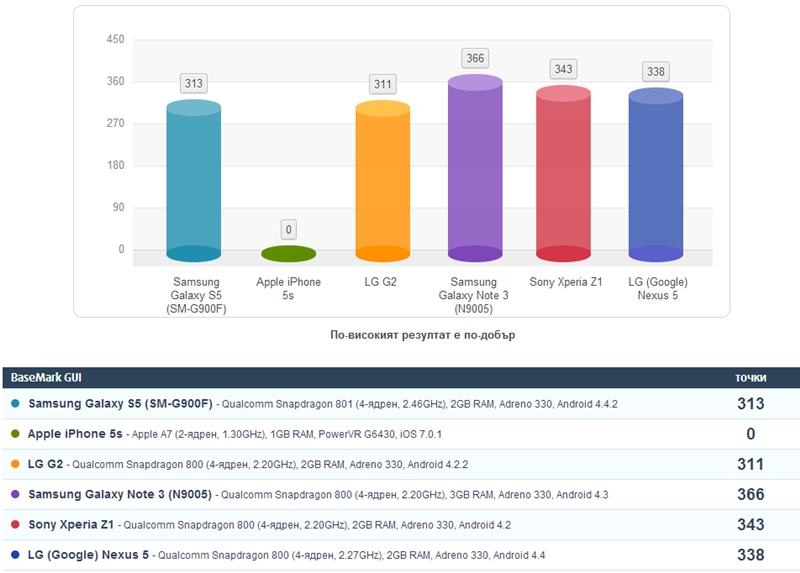Viewport: 800px width, 573px height.
Task: Select Samsung Galaxy S5 (SM-G900F) table name
Action: (x=120, y=404)
